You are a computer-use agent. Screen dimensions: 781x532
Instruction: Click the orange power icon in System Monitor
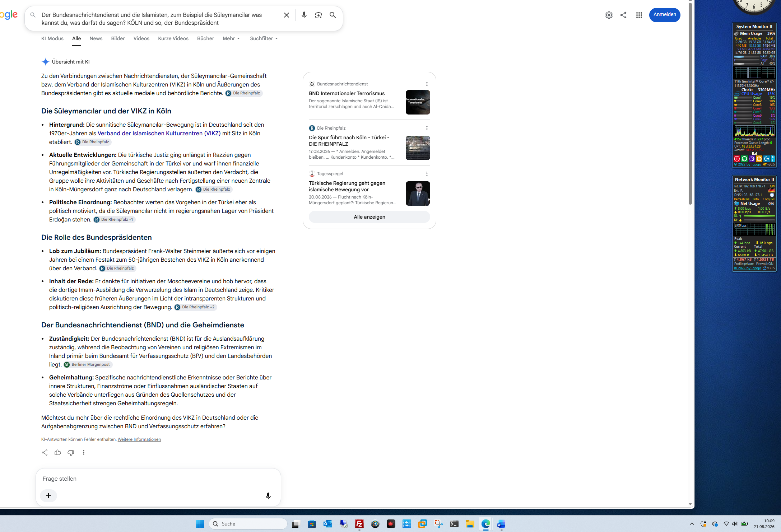(x=759, y=159)
